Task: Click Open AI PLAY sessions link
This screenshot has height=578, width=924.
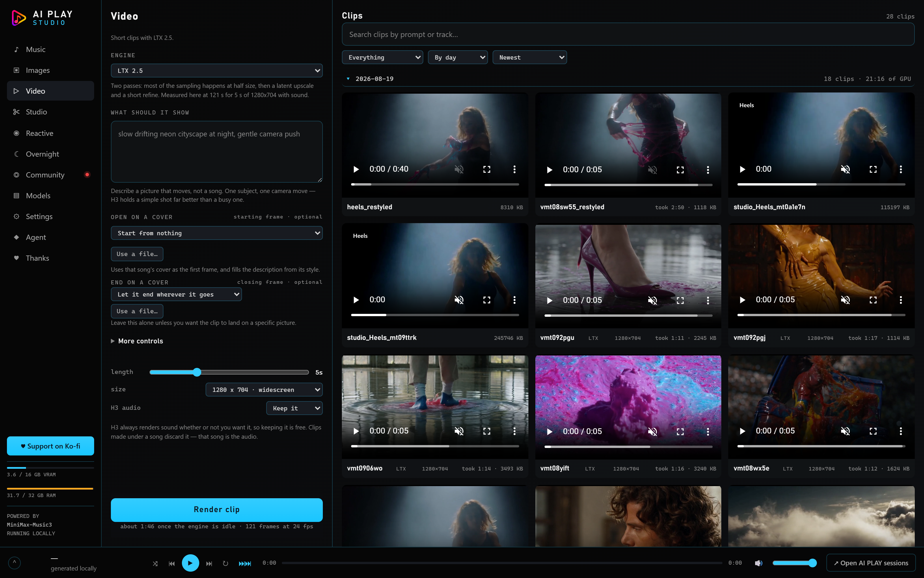Action: coord(871,563)
